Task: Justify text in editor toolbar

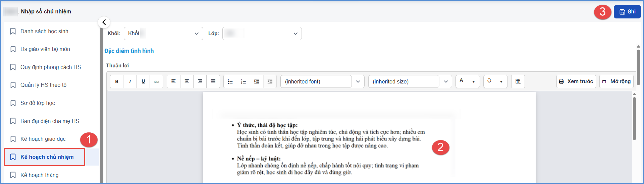Action: click(213, 81)
